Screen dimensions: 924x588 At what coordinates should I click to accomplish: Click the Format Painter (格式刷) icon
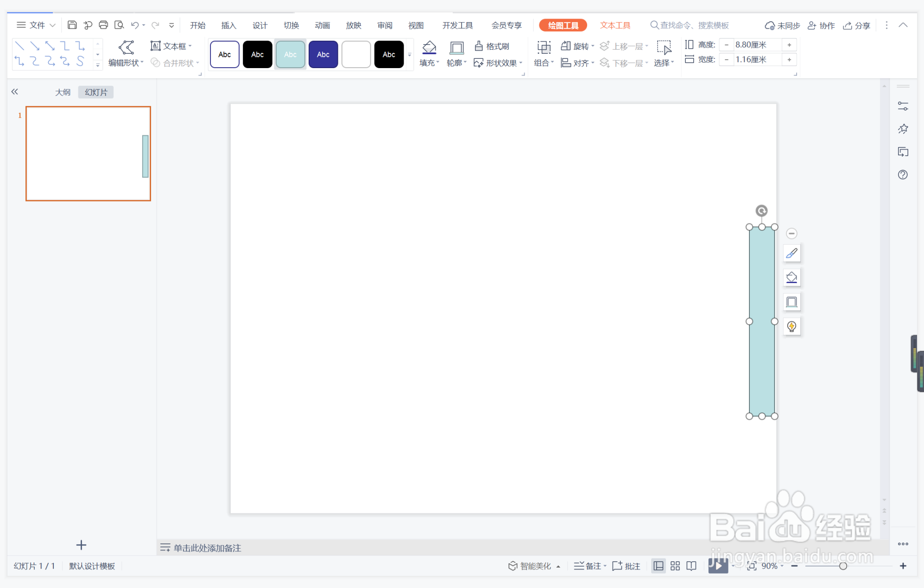coord(479,46)
